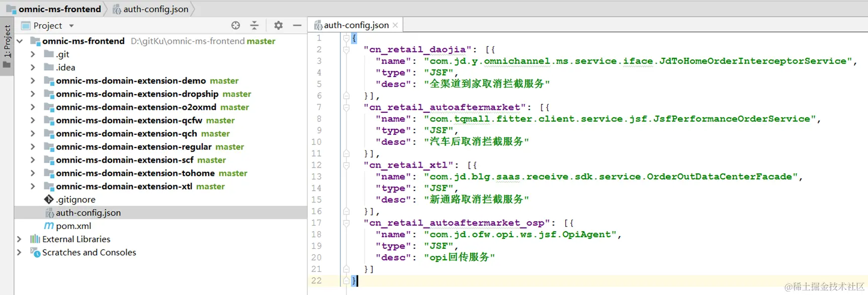Expand the .idea folder
Image resolution: width=868 pixels, height=295 pixels.
[x=33, y=67]
